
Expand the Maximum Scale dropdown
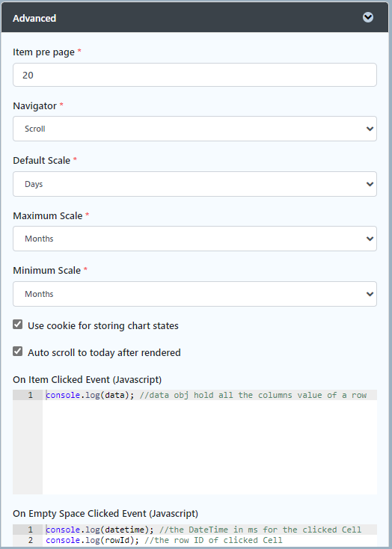click(x=195, y=239)
